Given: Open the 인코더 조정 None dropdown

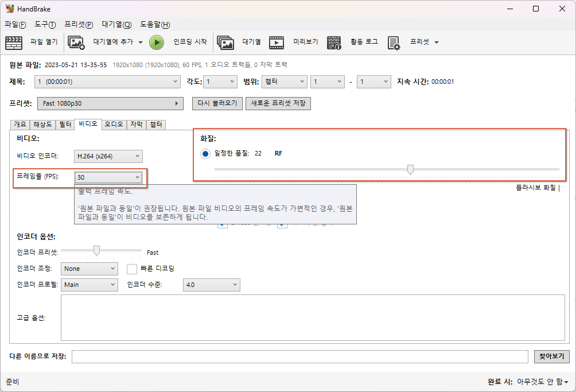Looking at the screenshot, I should point(89,269).
